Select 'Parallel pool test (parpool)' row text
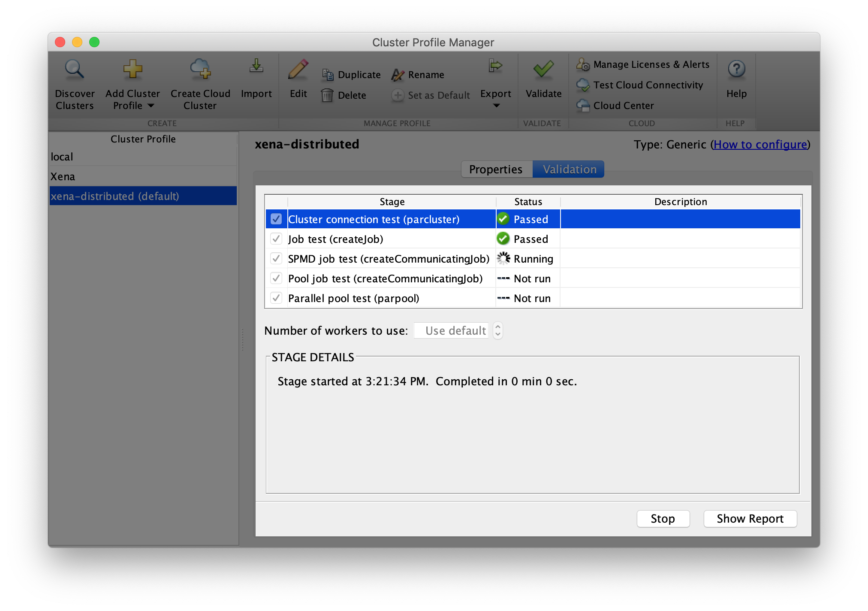The image size is (868, 611). tap(353, 298)
